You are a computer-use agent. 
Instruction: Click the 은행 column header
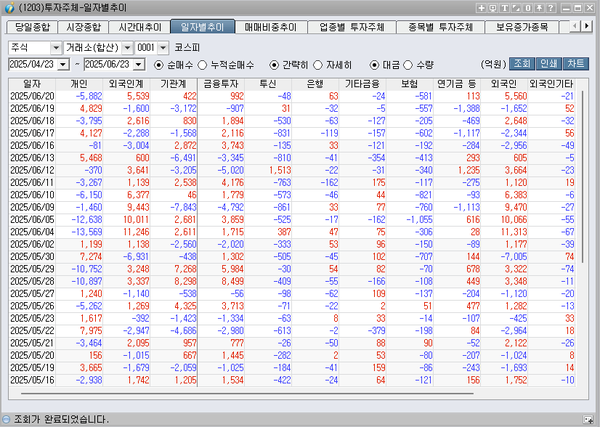[x=315, y=84]
